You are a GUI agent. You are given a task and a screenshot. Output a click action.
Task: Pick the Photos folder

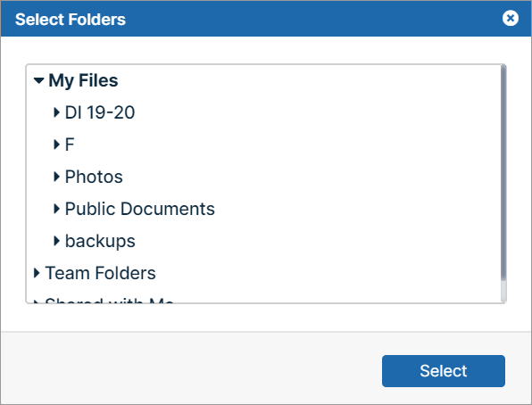94,177
